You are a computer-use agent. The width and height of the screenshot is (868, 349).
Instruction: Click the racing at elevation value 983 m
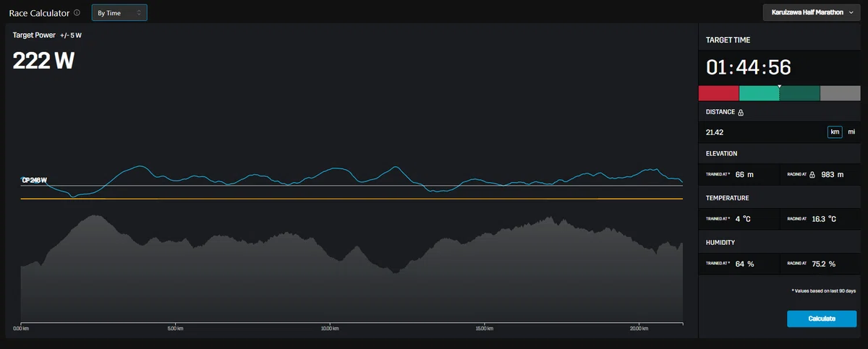pyautogui.click(x=833, y=175)
